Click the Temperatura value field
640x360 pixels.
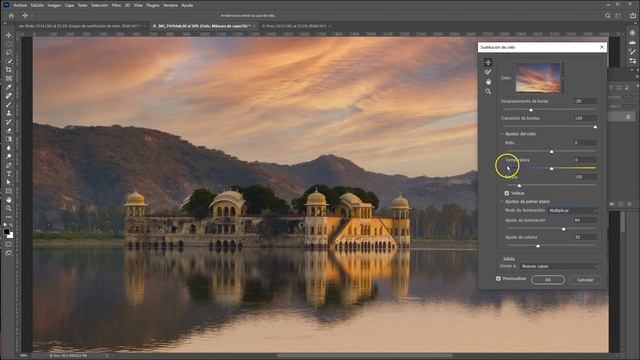pyautogui.click(x=584, y=160)
